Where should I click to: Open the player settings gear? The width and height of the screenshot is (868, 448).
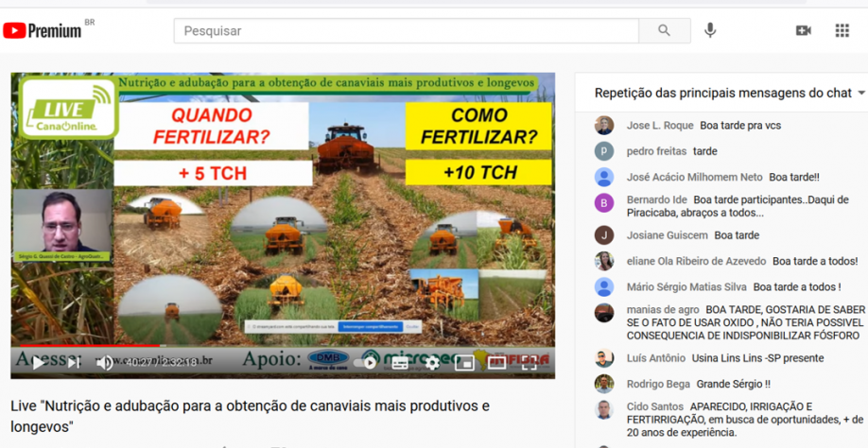point(432,362)
